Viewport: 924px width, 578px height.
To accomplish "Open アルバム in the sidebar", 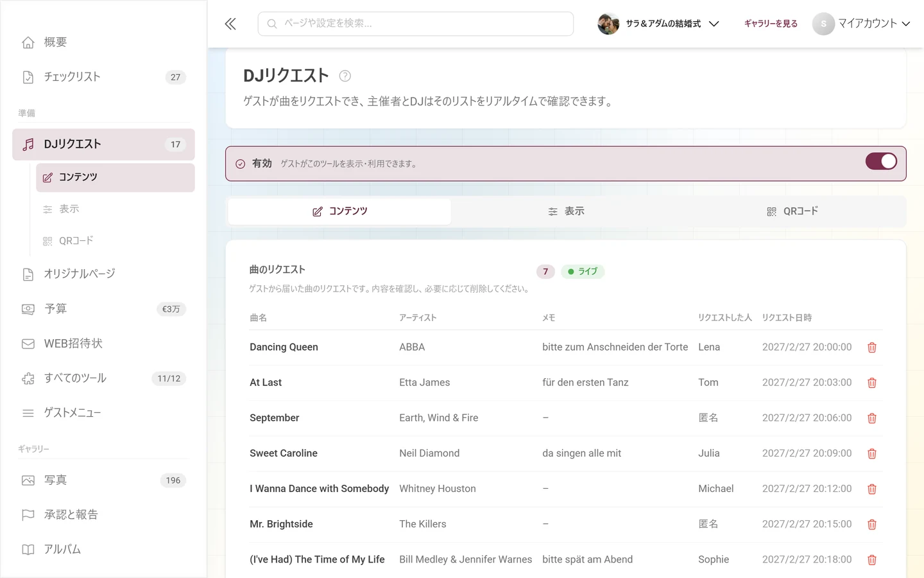I will 103,550.
